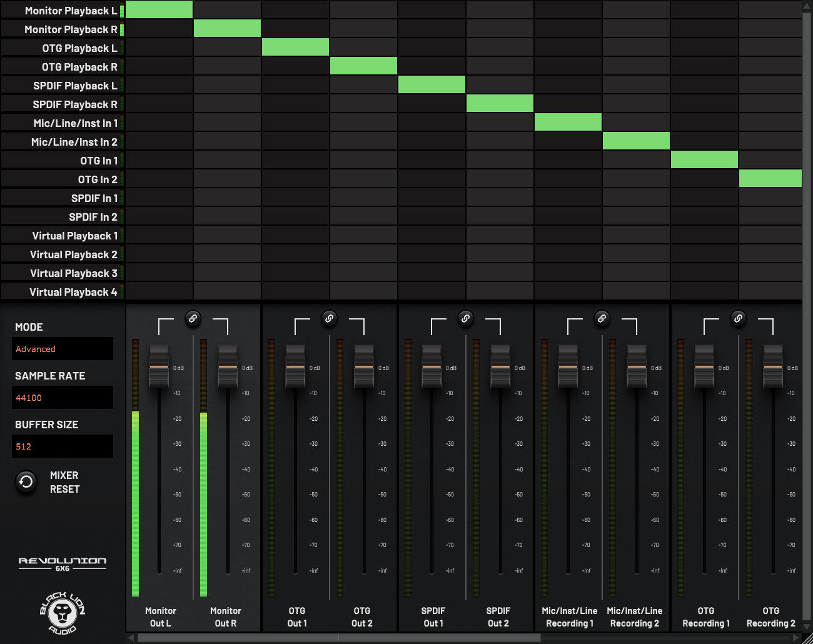Enable stereo link for the OTG Recording pair
This screenshot has width=813, height=644.
coord(738,319)
